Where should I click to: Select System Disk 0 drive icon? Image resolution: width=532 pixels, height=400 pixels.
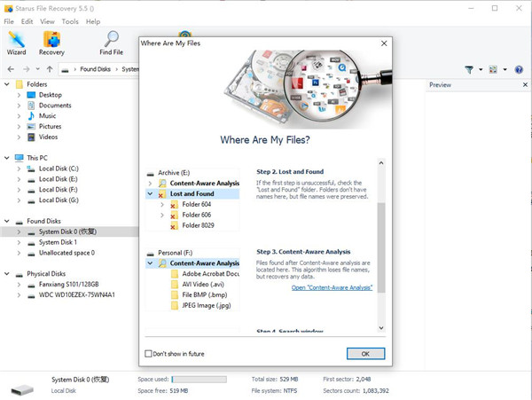31,232
